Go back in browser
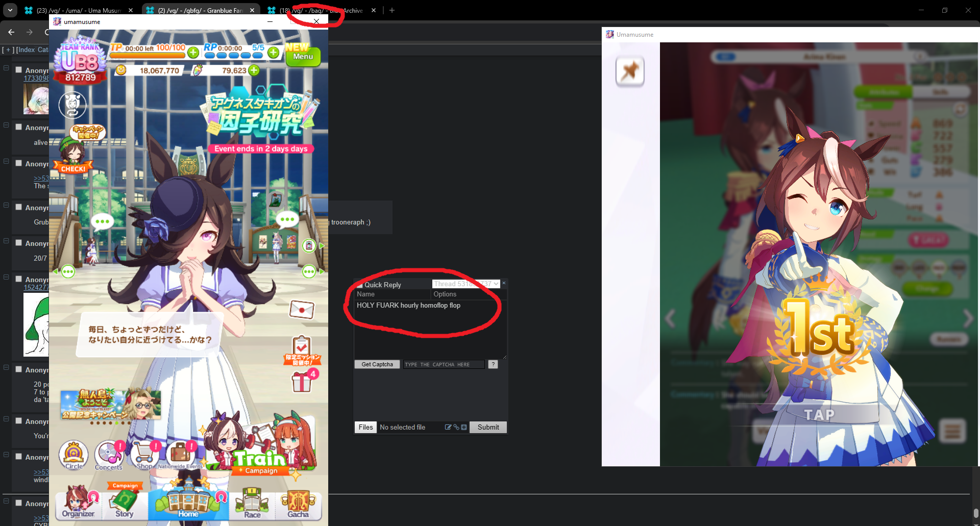The width and height of the screenshot is (980, 526). [x=11, y=32]
